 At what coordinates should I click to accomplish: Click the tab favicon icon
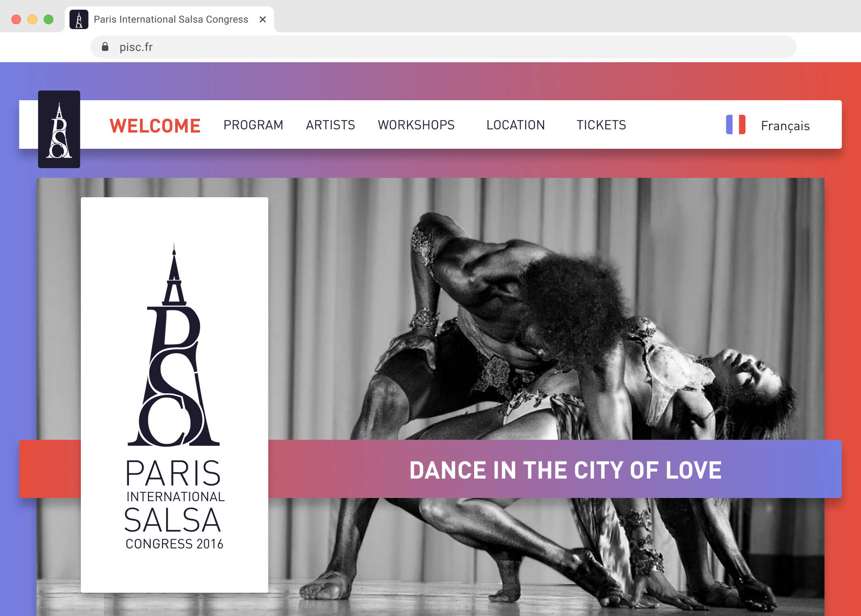(79, 19)
